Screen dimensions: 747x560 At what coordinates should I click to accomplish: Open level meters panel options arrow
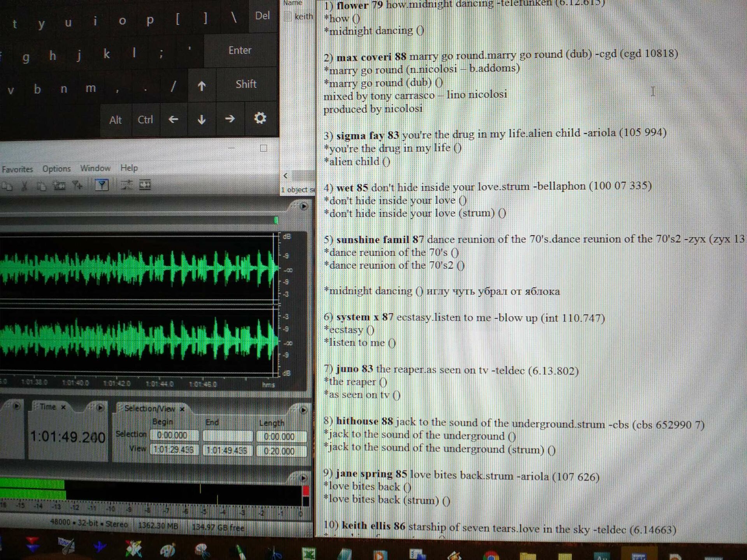coord(303,478)
